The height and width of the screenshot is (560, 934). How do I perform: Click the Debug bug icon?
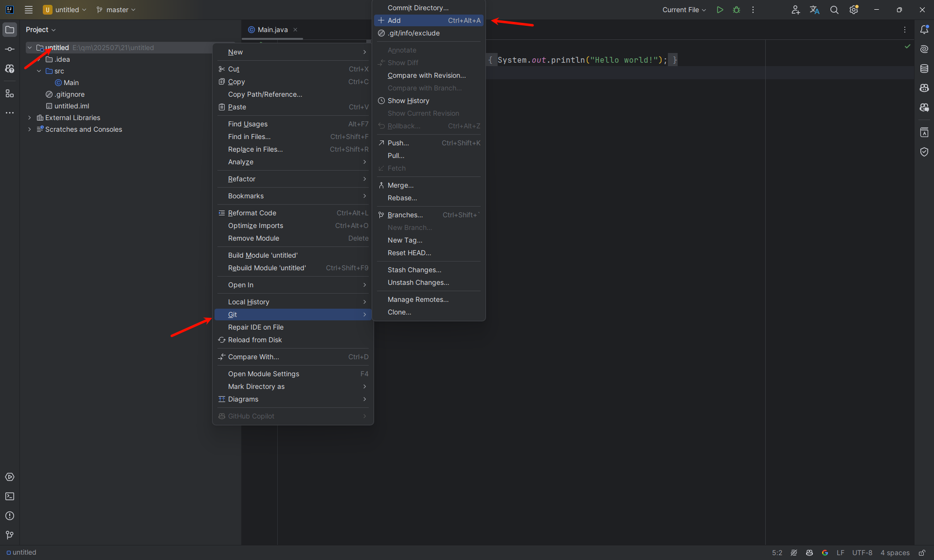pos(736,10)
